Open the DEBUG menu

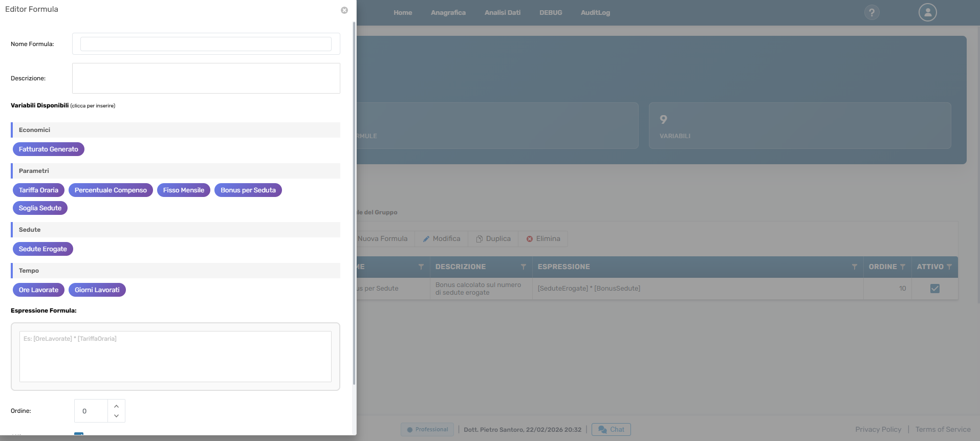tap(551, 13)
